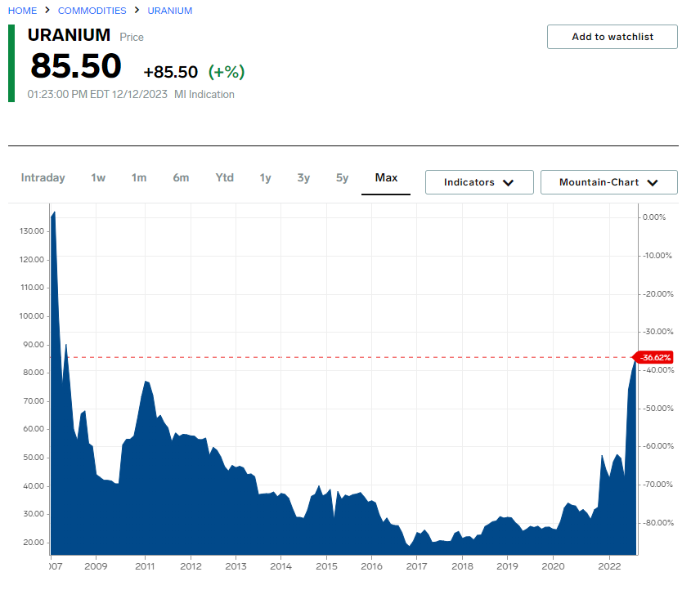This screenshot has width=700, height=590.
Task: Click the Add to watchlist button
Action: (x=612, y=37)
